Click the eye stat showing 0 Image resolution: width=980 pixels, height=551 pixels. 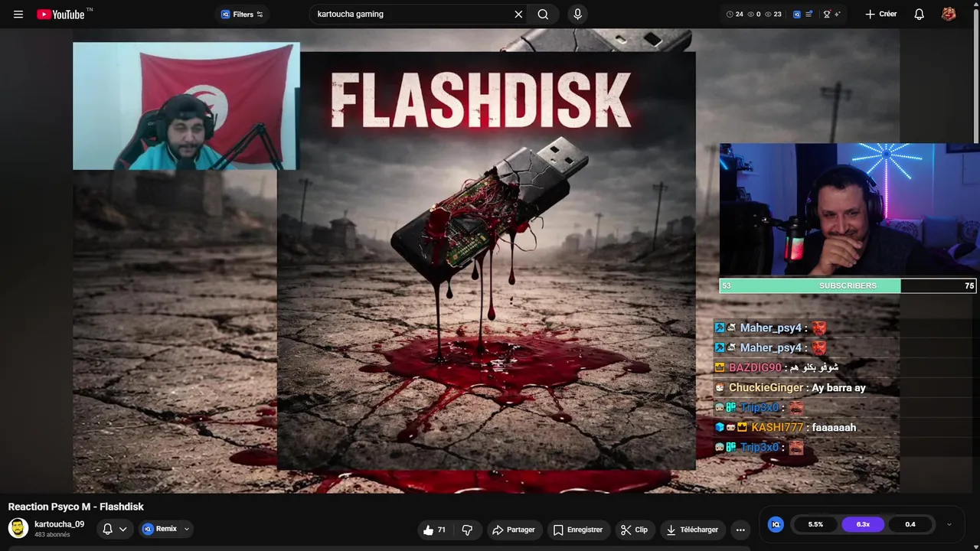(754, 15)
